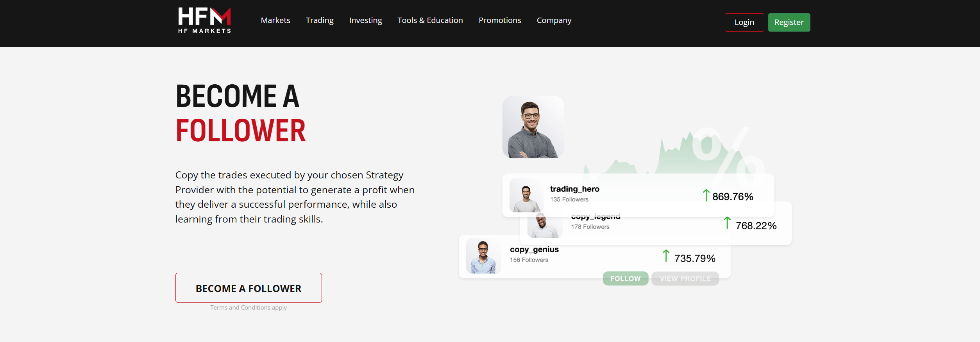Select the copy_genius profile picture
Image resolution: width=980 pixels, height=342 pixels.
pyautogui.click(x=483, y=256)
